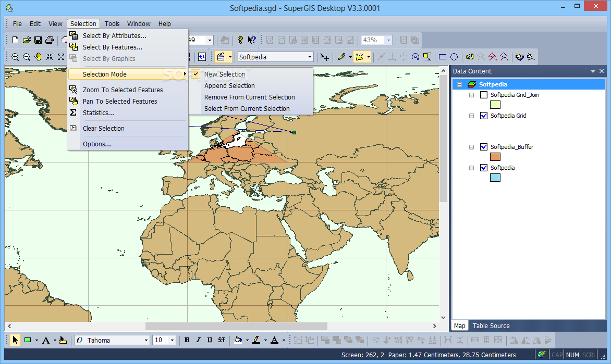611x364 pixels.
Task: Click the paint bucket fill color icon
Action: click(238, 340)
